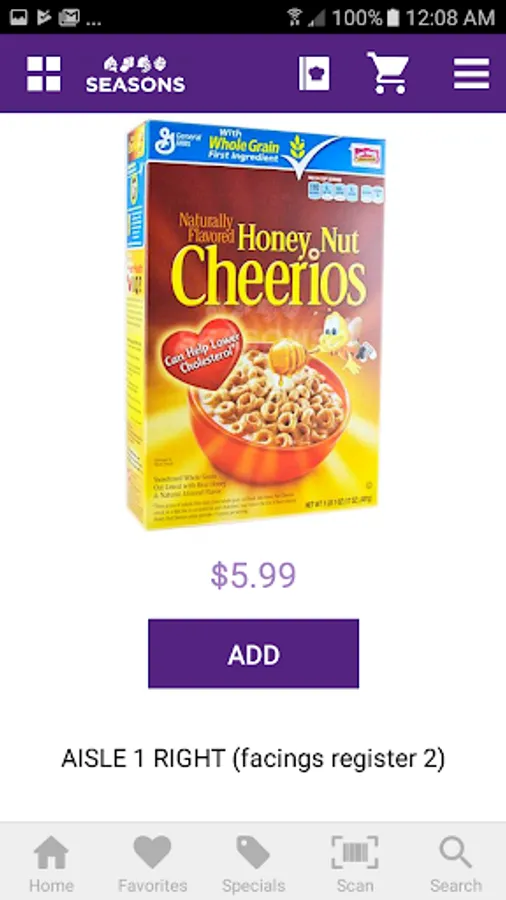506x900 pixels.
Task: Add Honey Nut Cheerios to cart
Action: (254, 653)
